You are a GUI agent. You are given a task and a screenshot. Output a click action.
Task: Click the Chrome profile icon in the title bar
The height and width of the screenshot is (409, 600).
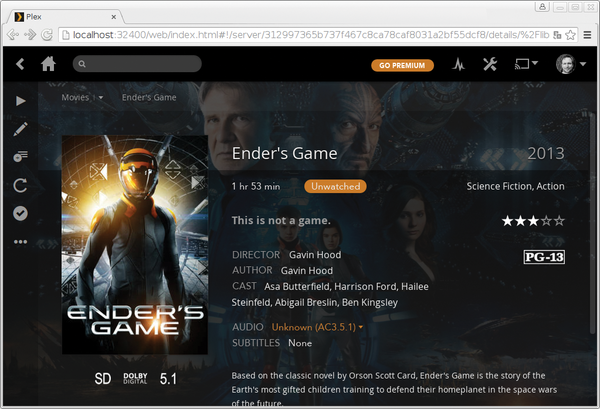(542, 7)
